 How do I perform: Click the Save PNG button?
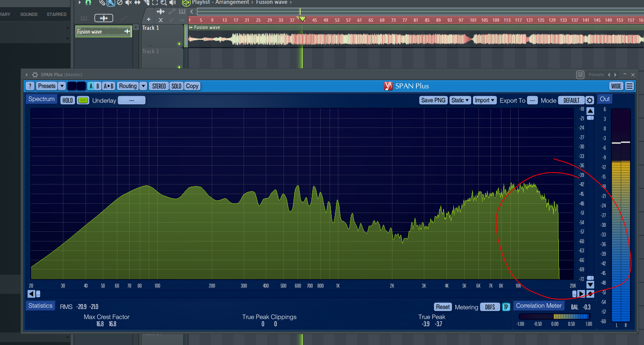click(x=433, y=100)
